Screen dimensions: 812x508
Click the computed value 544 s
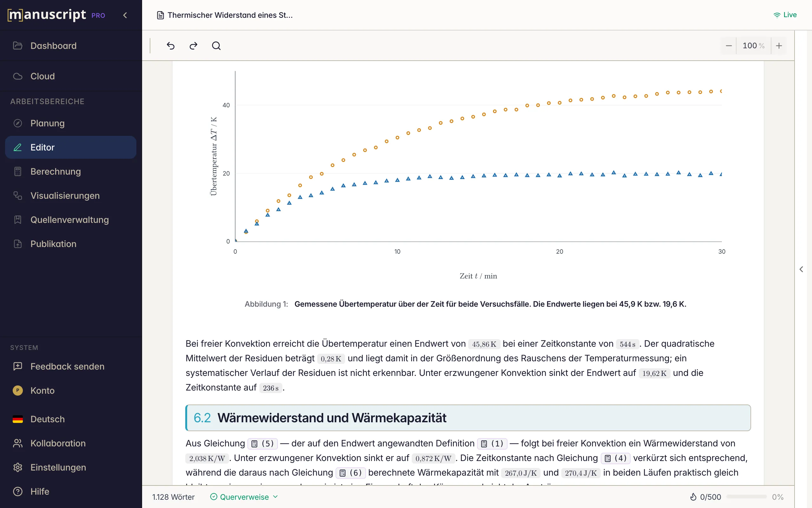point(627,344)
